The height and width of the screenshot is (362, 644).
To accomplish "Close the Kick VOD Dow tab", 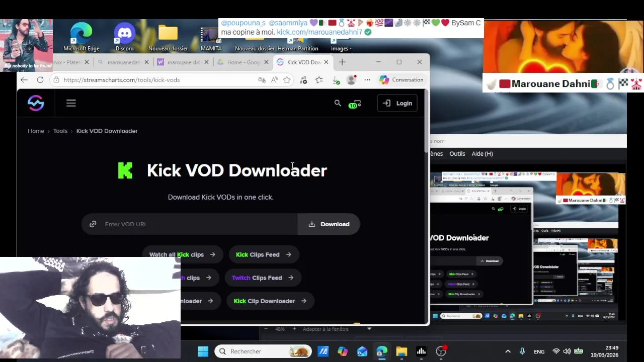I will [x=326, y=62].
